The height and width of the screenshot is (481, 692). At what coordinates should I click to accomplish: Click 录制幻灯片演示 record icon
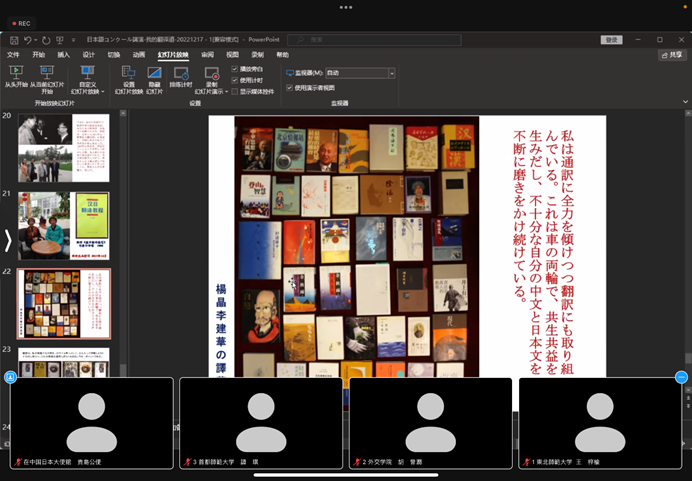(x=211, y=73)
